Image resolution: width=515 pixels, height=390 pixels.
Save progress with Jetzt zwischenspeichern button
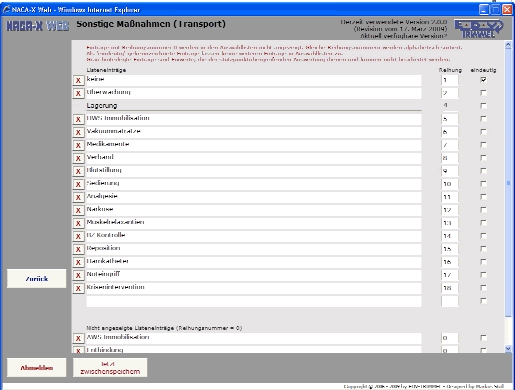click(110, 368)
